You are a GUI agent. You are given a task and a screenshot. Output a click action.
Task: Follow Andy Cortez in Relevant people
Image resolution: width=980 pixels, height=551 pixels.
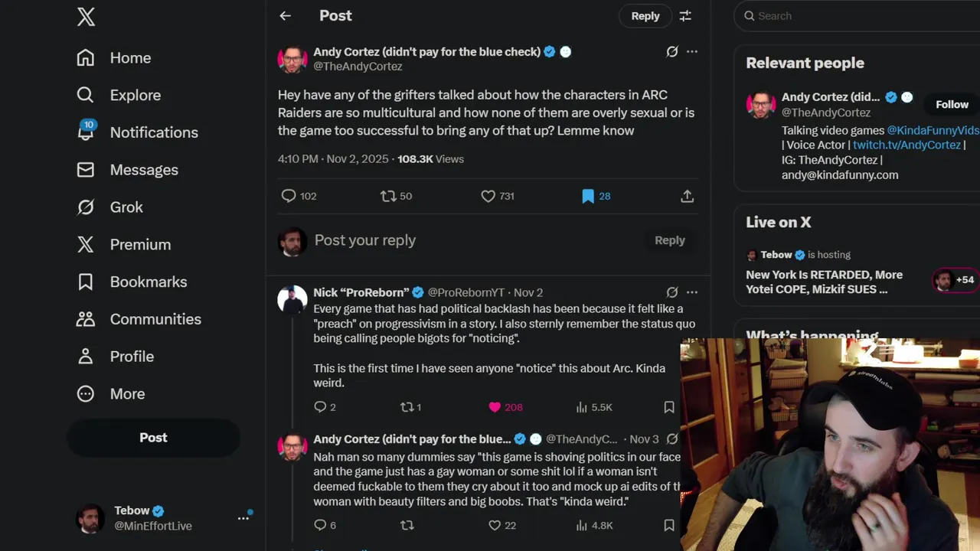coord(952,105)
